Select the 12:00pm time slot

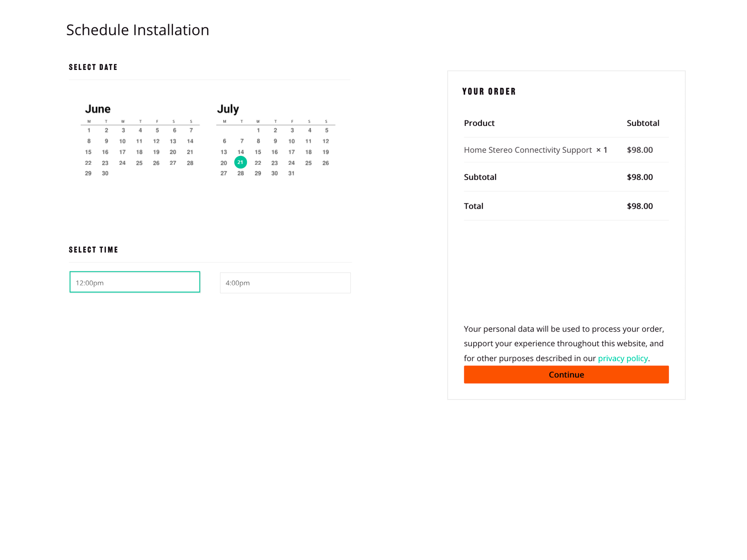pos(135,282)
